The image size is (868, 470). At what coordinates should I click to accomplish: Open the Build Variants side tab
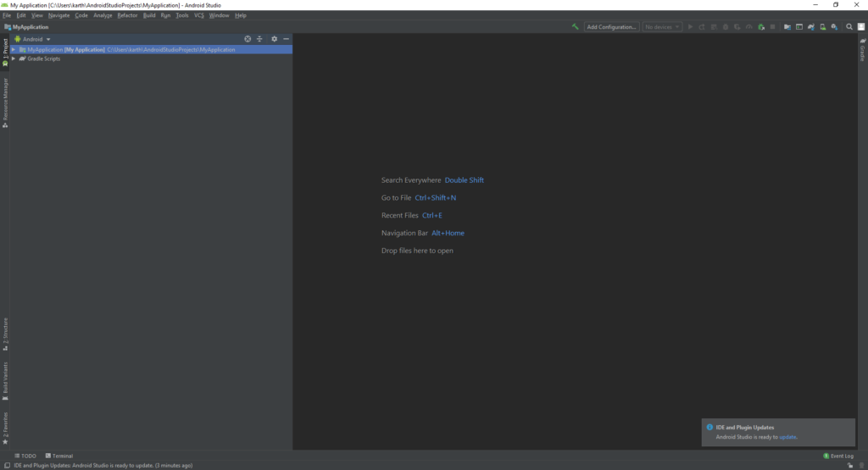click(x=6, y=382)
